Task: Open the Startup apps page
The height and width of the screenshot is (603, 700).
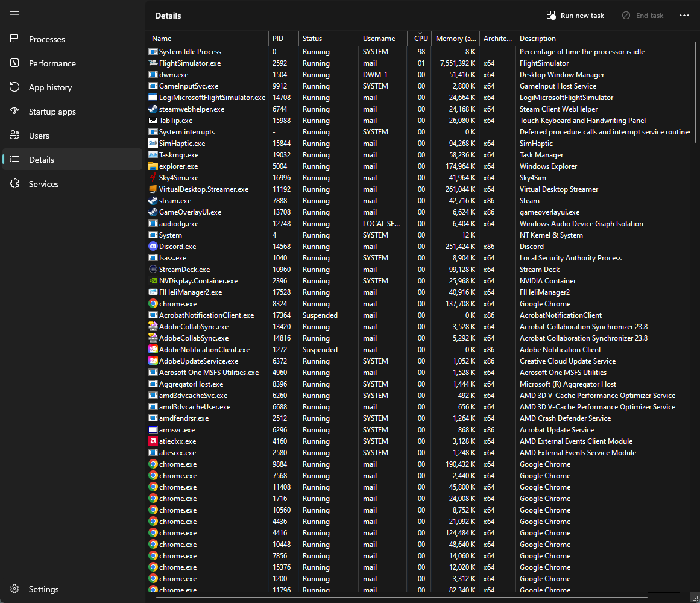Action: (72, 112)
